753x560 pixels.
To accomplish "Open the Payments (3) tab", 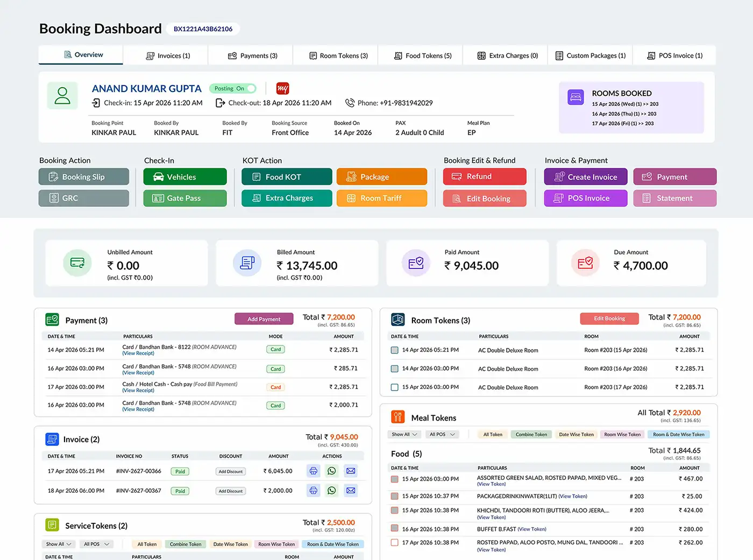I will point(252,55).
